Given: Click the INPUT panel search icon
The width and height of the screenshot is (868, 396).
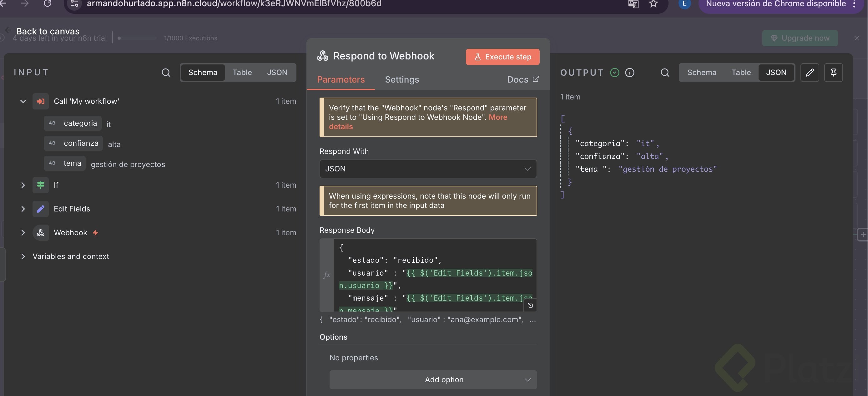Looking at the screenshot, I should coord(166,73).
